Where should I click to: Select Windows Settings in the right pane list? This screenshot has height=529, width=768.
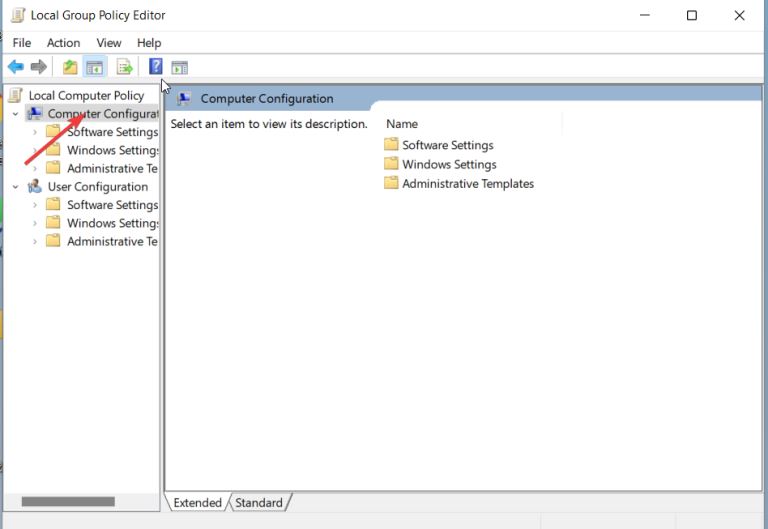point(449,164)
